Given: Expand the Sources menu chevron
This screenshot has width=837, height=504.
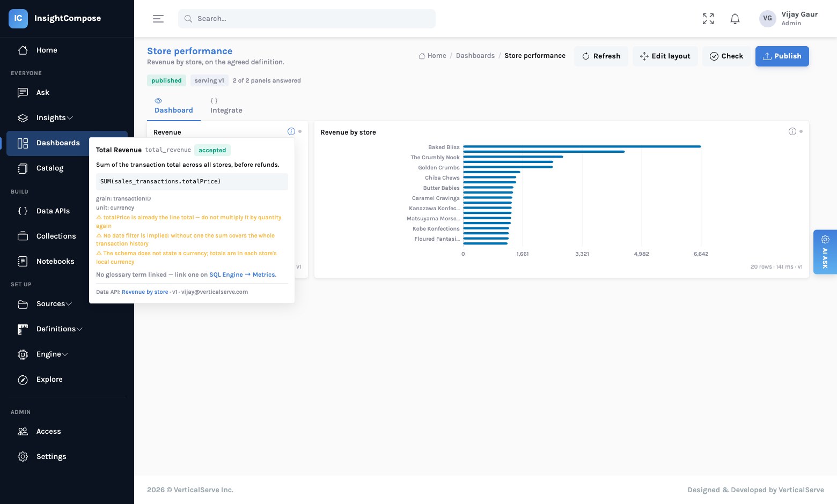Looking at the screenshot, I should pyautogui.click(x=69, y=304).
